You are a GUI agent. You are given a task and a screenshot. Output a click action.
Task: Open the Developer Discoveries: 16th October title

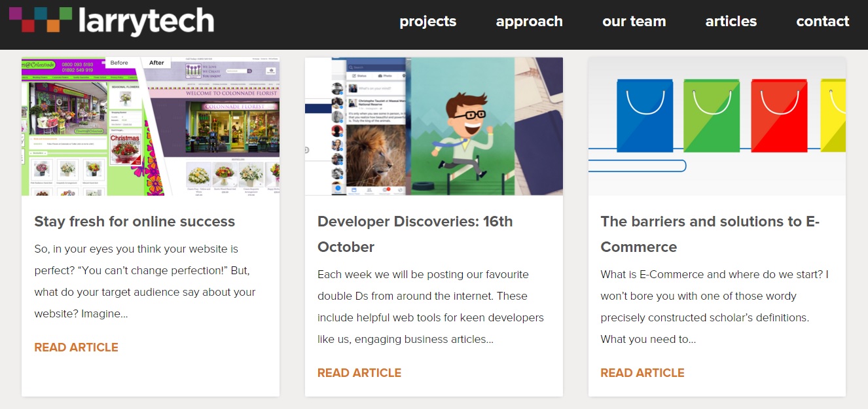(x=415, y=234)
